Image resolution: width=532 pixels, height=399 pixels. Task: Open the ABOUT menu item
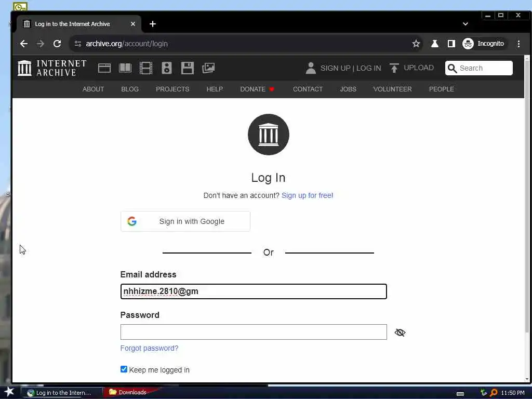93,89
